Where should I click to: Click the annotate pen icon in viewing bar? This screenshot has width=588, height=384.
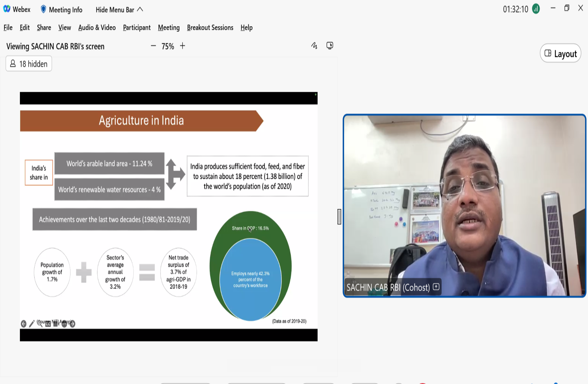coord(314,46)
